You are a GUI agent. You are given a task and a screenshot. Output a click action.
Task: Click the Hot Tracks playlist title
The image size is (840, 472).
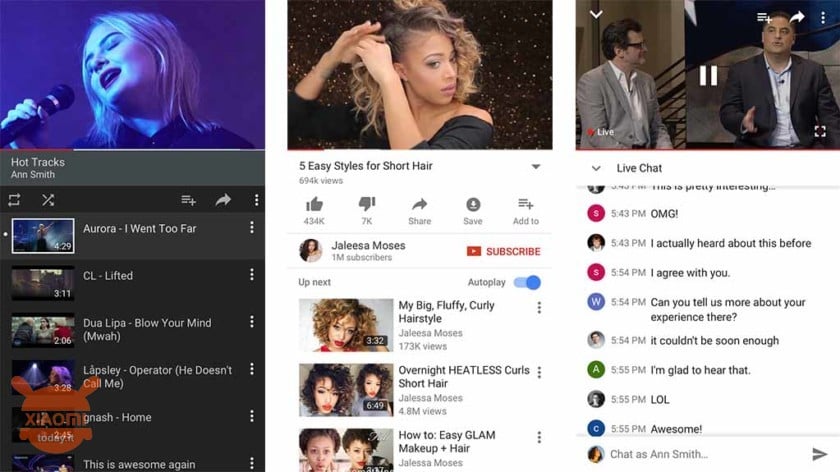[x=38, y=162]
